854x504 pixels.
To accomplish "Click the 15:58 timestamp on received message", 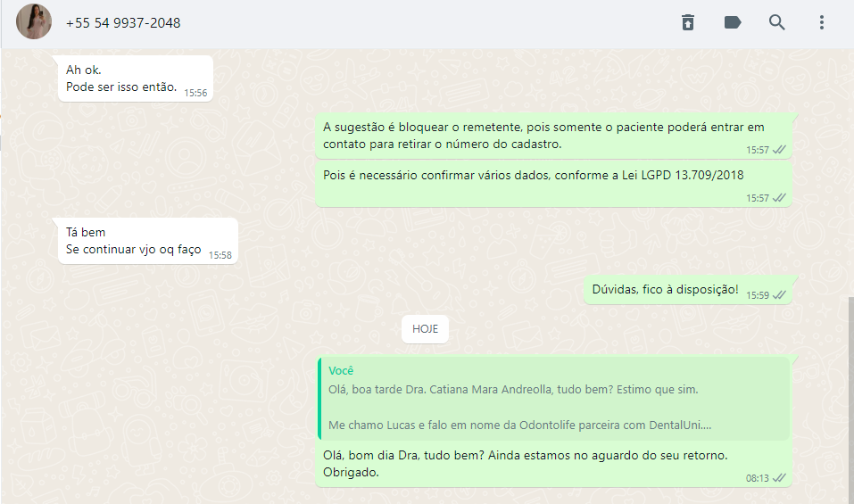I will pos(220,255).
